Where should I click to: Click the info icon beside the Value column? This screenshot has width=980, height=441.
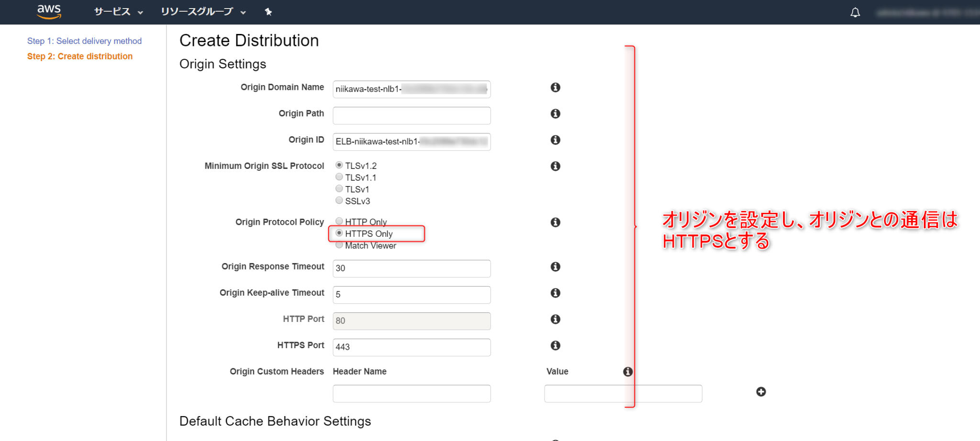627,371
